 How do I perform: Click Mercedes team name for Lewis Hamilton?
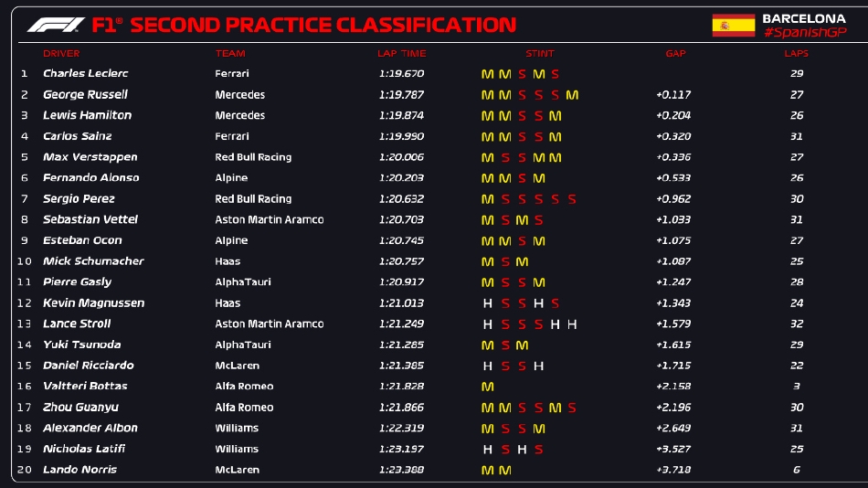point(240,116)
